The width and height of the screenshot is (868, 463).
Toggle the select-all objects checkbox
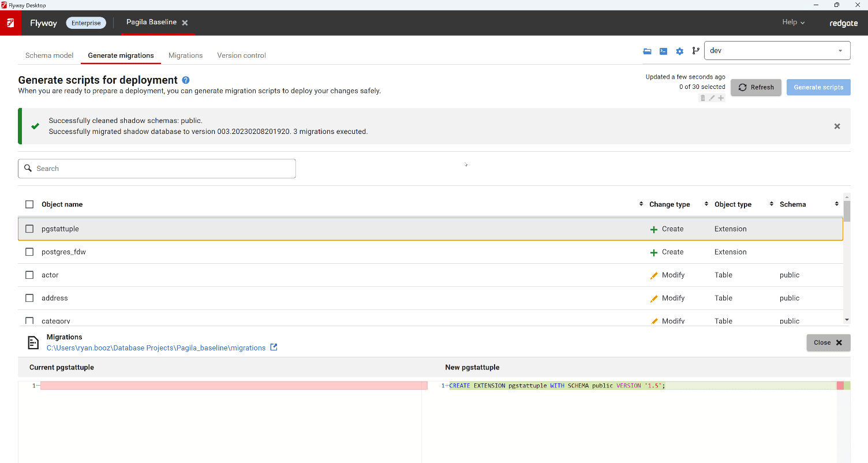pyautogui.click(x=29, y=204)
